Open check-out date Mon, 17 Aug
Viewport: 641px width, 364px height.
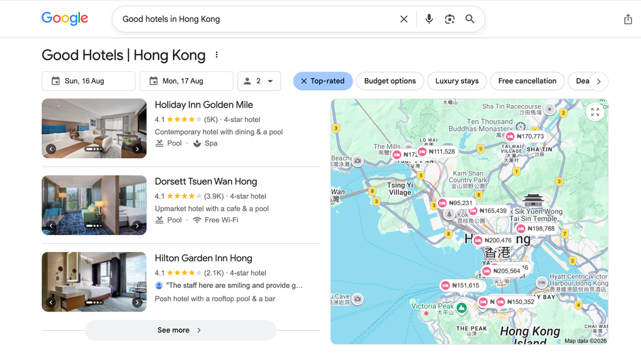click(187, 81)
